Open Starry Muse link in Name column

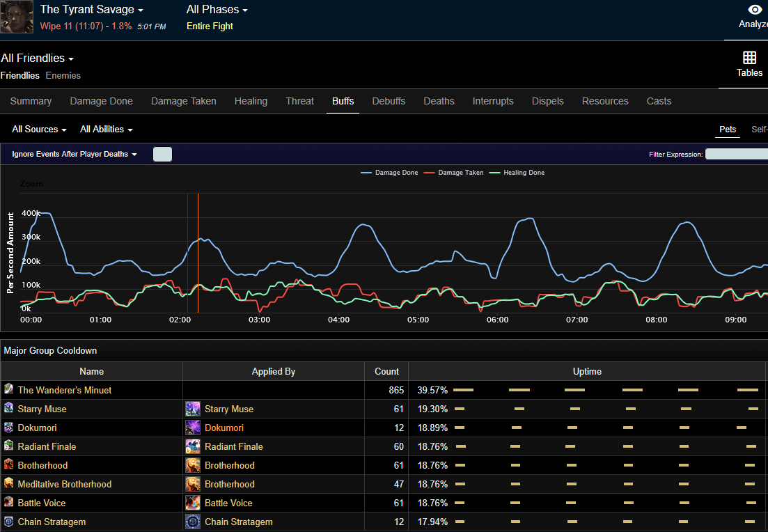(x=42, y=409)
